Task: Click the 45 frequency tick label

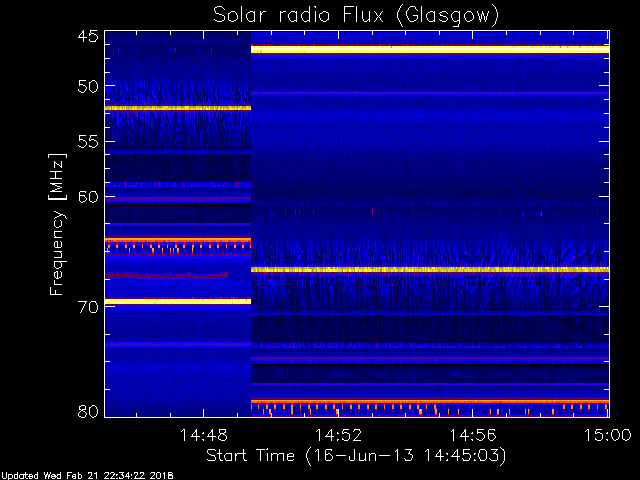Action: point(88,36)
